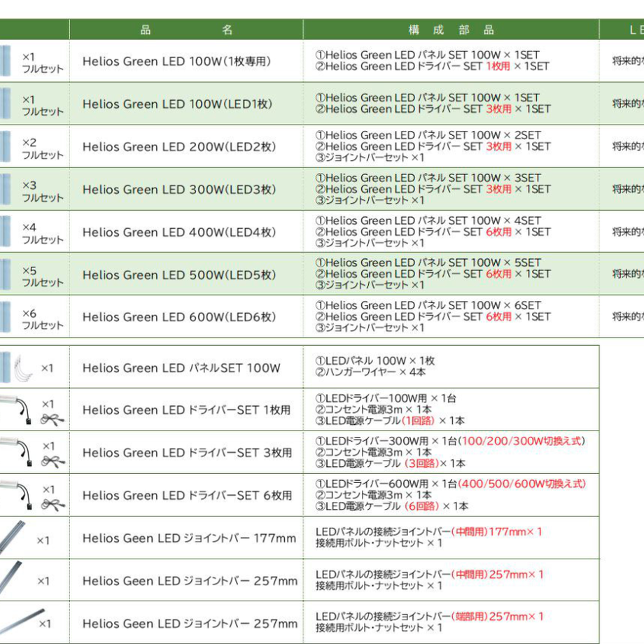Click the 構成部品 column header
This screenshot has height=644, width=644.
[x=451, y=29]
